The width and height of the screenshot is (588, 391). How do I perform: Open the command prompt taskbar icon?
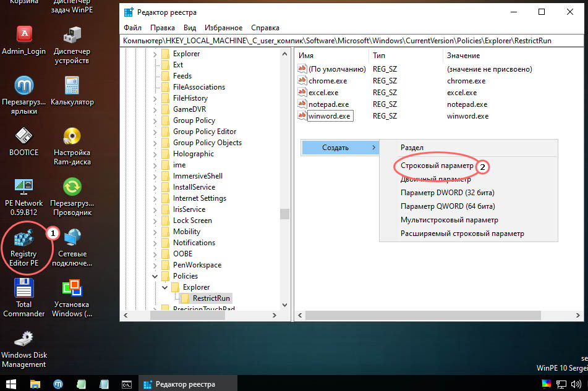[127, 384]
